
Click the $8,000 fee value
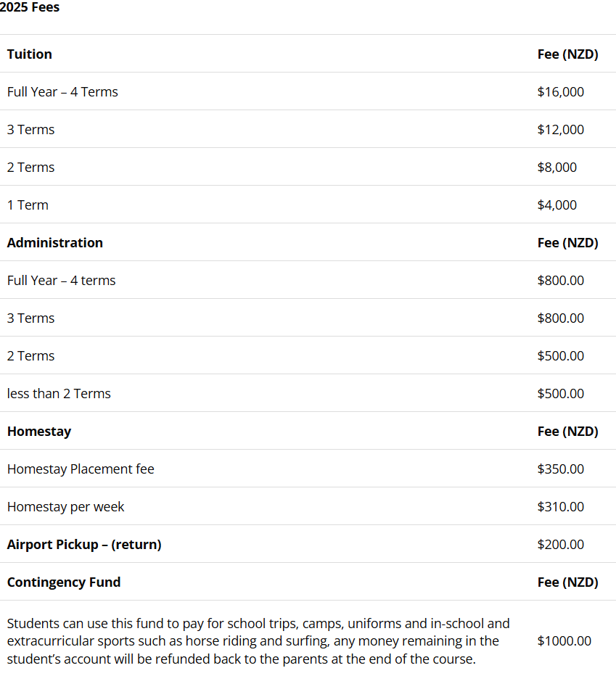click(557, 168)
